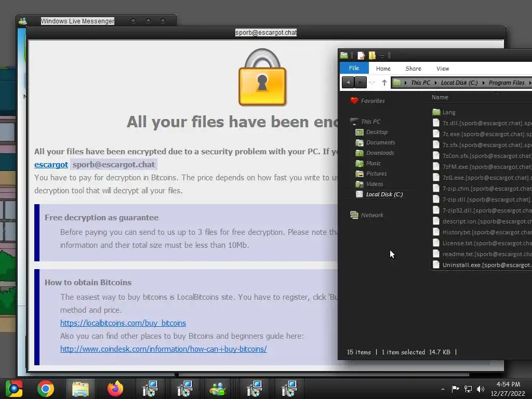The height and width of the screenshot is (399, 532).
Task: Open Videos in the navigation pane
Action: (374, 184)
